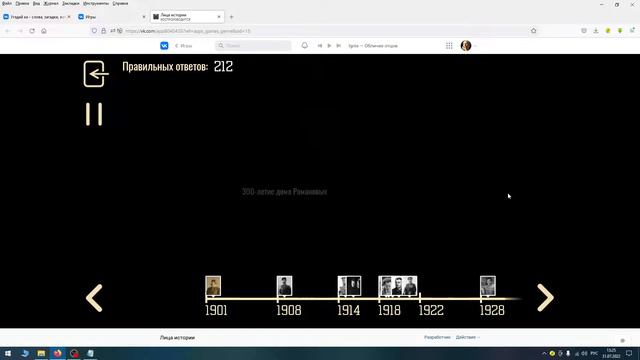Click the current track title in VK header

pos(373,46)
